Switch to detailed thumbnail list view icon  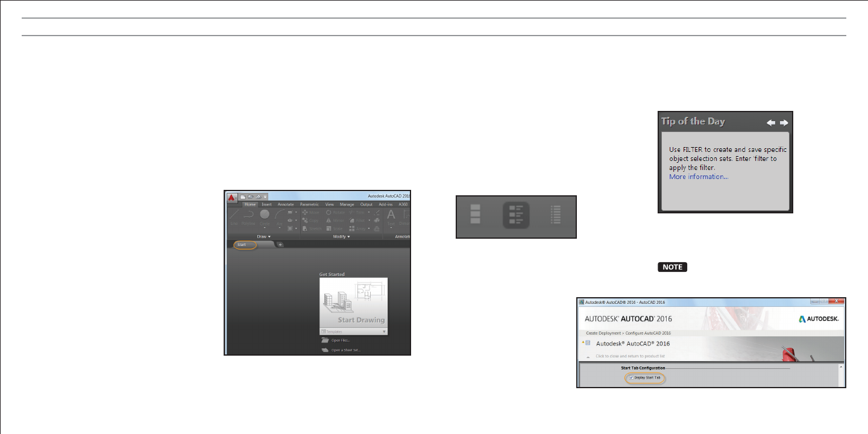click(x=516, y=215)
